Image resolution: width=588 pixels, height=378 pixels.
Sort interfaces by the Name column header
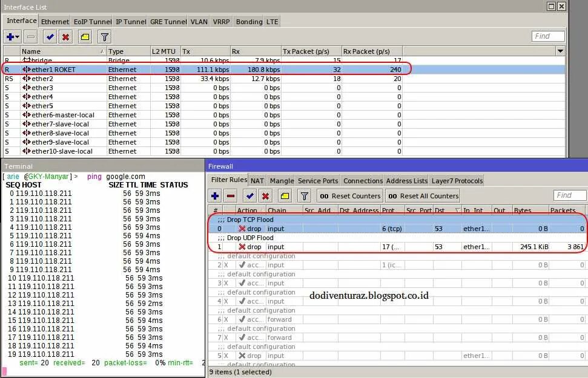pos(63,51)
